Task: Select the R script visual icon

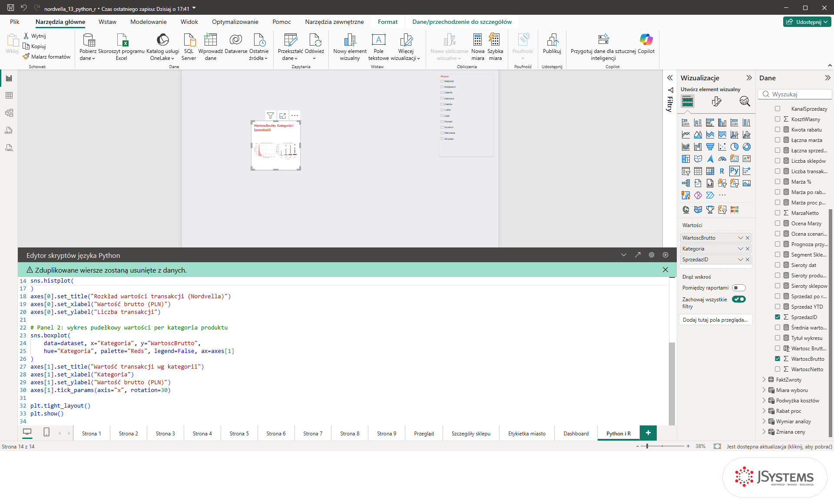Action: [722, 171]
